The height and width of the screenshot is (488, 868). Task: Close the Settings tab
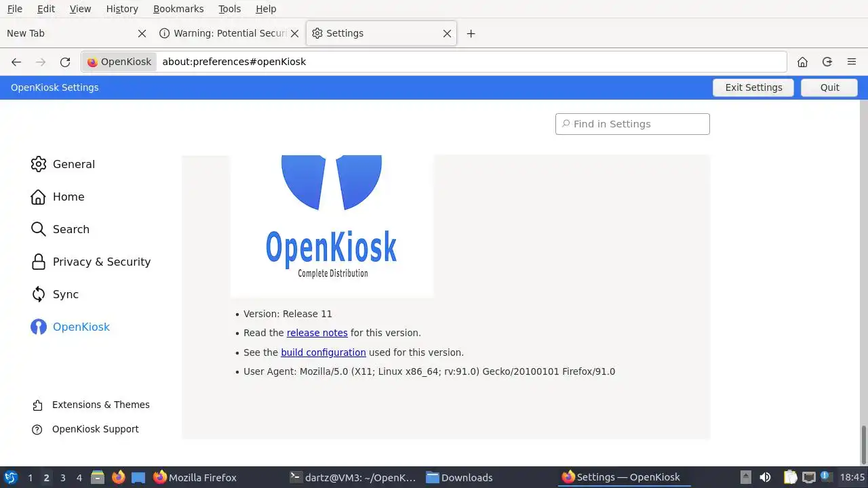click(x=447, y=33)
